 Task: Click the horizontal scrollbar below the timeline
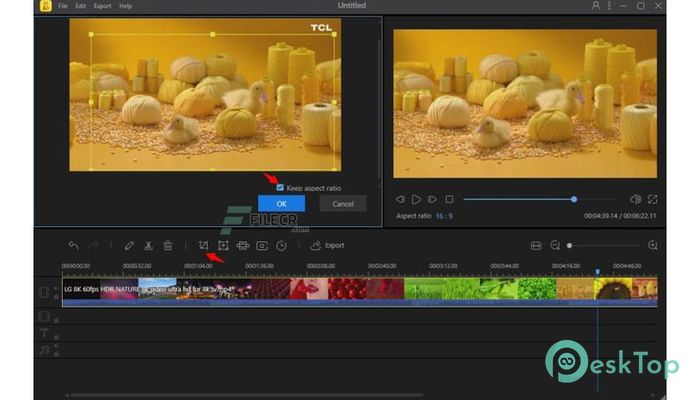point(245,395)
